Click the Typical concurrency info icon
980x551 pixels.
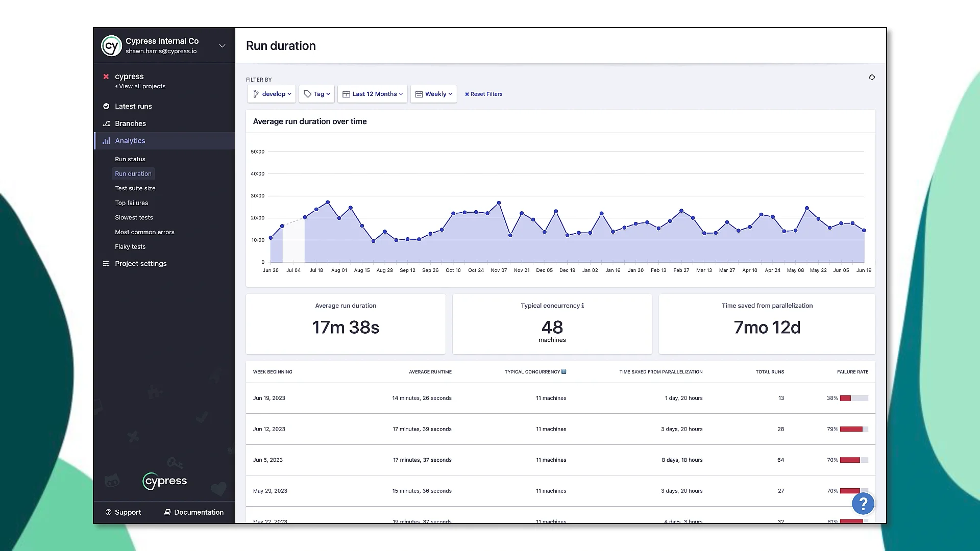pyautogui.click(x=583, y=306)
